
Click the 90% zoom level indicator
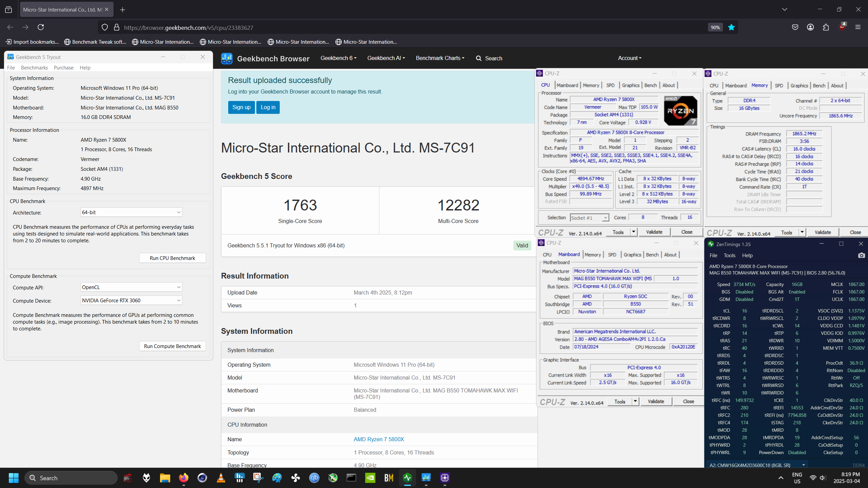[715, 27]
